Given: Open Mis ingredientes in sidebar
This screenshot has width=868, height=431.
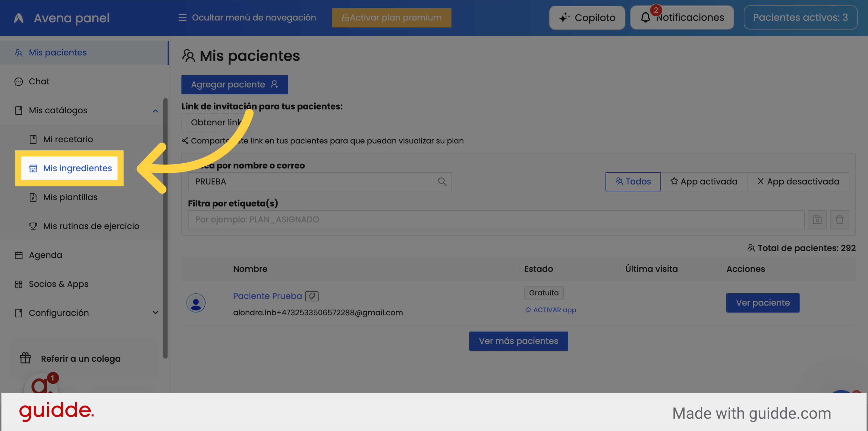Looking at the screenshot, I should pos(77,168).
